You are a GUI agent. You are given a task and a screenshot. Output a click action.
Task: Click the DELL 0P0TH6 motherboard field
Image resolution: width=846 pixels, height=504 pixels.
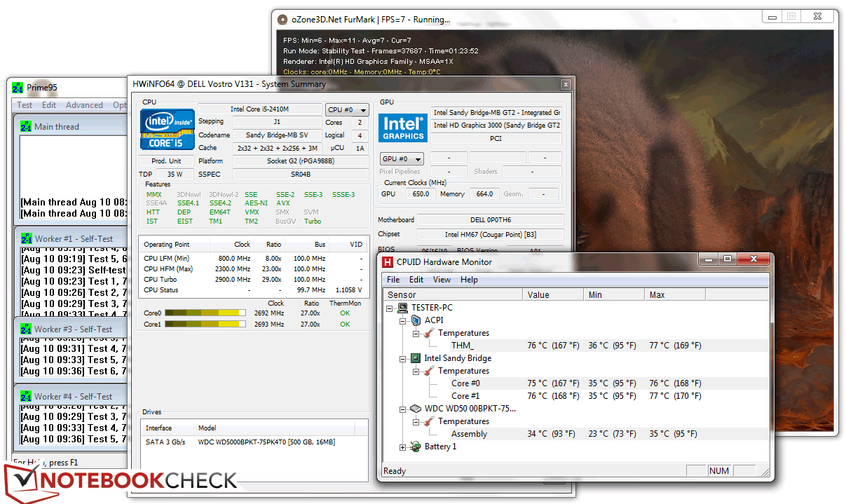point(490,219)
